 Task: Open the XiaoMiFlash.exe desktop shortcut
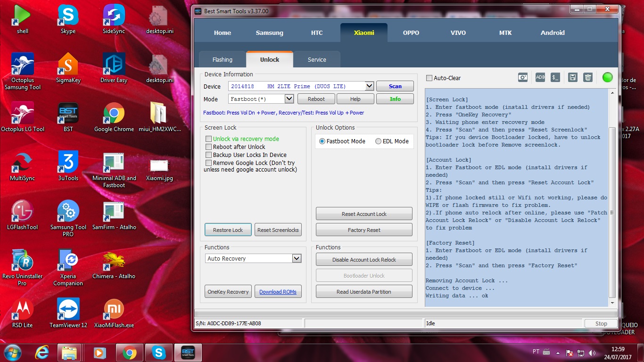pyautogui.click(x=114, y=313)
